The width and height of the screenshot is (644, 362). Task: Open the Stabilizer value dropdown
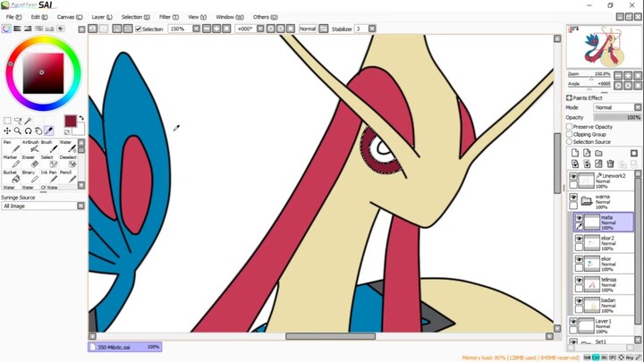[372, 29]
